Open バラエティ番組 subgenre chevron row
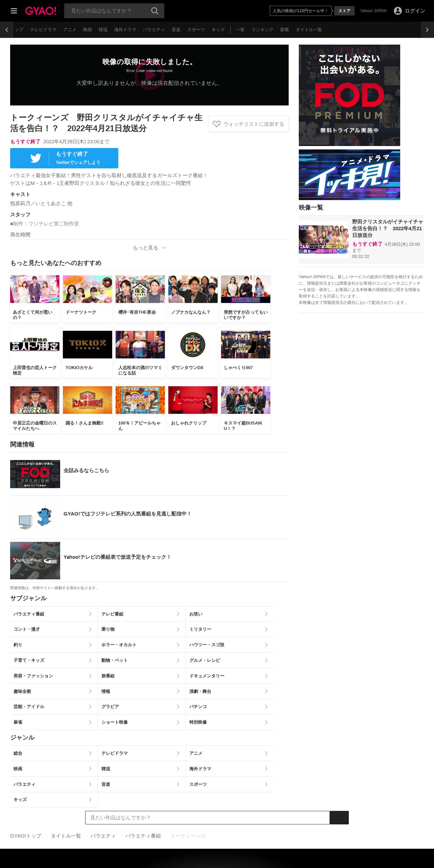 54,614
